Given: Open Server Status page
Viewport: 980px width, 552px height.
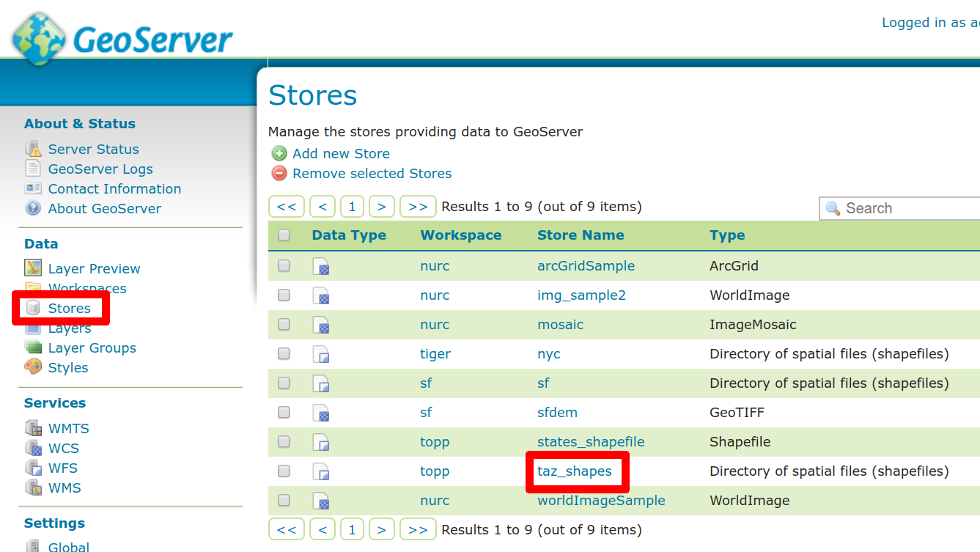Looking at the screenshot, I should click(93, 149).
